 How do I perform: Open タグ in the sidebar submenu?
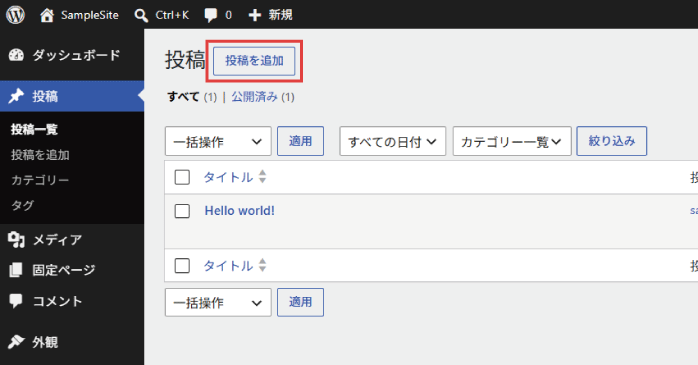pos(22,205)
